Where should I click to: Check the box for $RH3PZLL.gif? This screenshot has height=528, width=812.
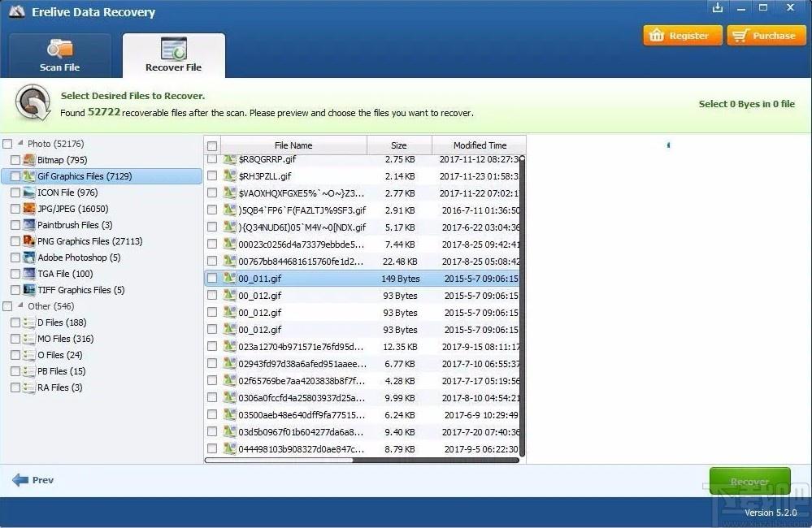[212, 176]
